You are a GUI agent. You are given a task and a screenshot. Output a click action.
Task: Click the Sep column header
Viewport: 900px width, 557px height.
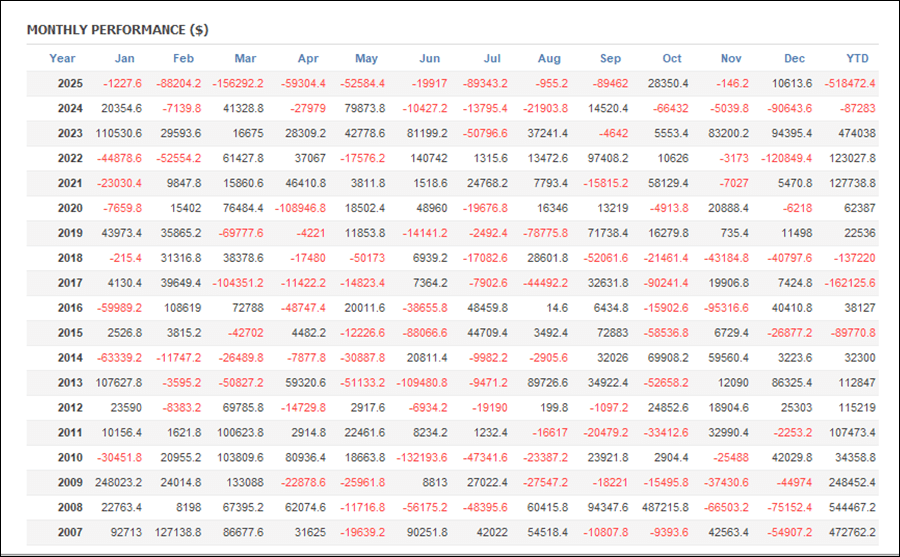[610, 58]
